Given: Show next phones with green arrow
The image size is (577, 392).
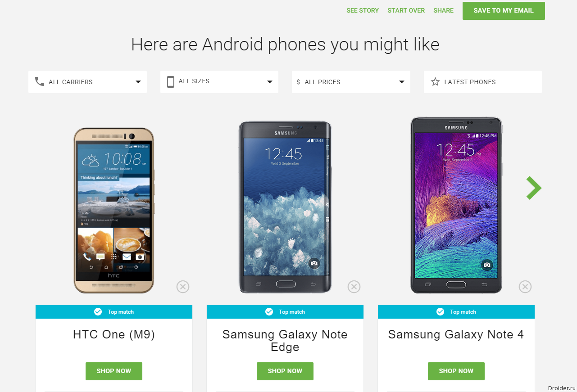Looking at the screenshot, I should coord(534,188).
